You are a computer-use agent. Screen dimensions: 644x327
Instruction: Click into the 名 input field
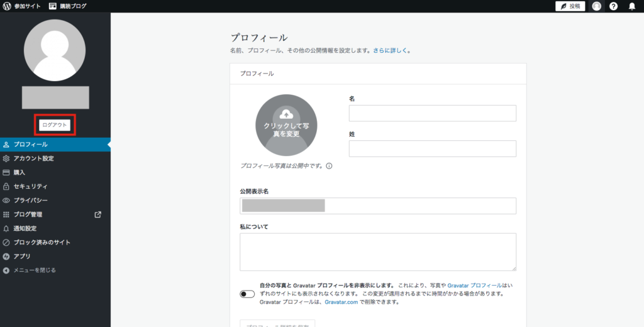click(x=432, y=113)
